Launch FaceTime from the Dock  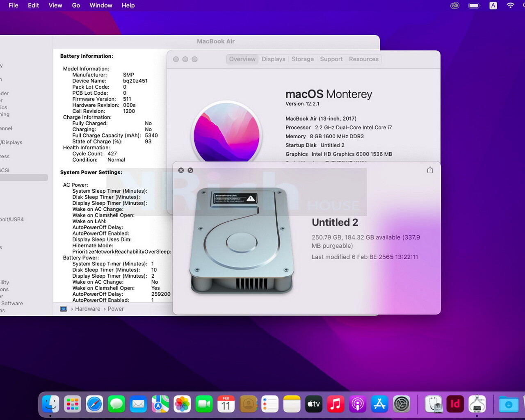coord(204,404)
